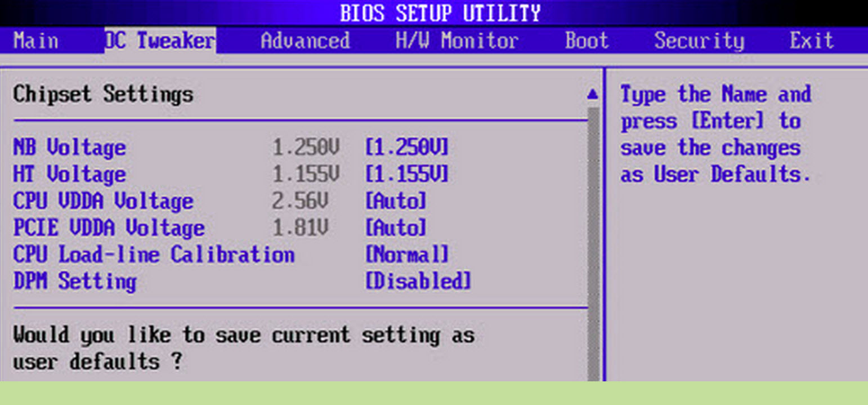
Task: Switch to the Advanced tab
Action: (305, 41)
